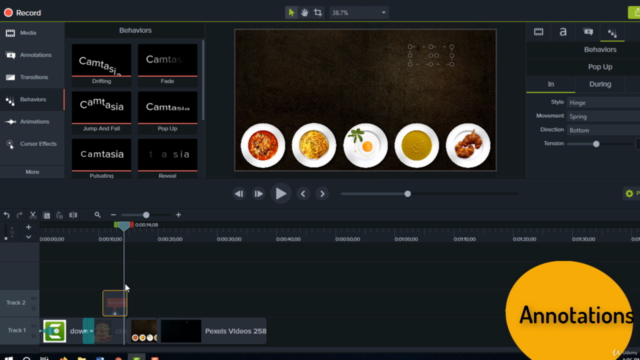Open the Cursor Effects tab in sidebar
The image size is (640, 360).
[32, 144]
